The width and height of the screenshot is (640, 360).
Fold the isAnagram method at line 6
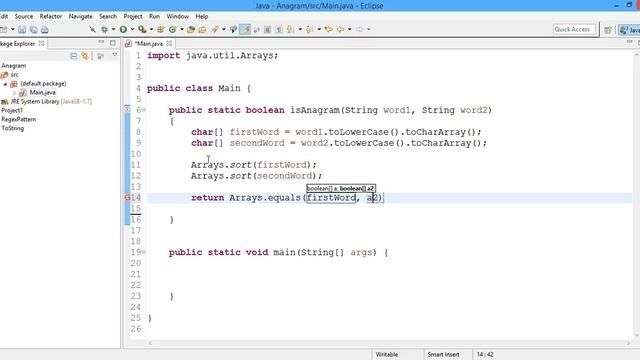pos(144,110)
